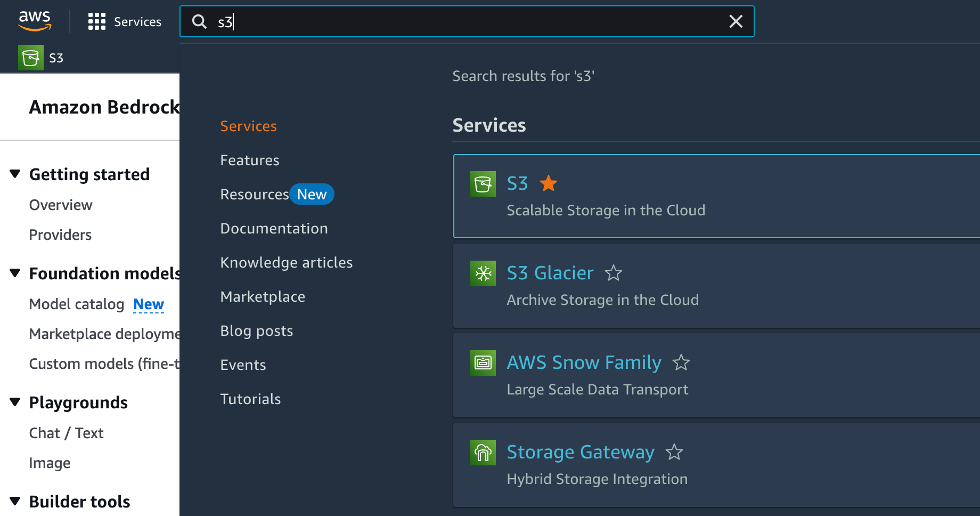Collapse the Builder tools section
The width and height of the screenshot is (980, 516).
tap(15, 501)
